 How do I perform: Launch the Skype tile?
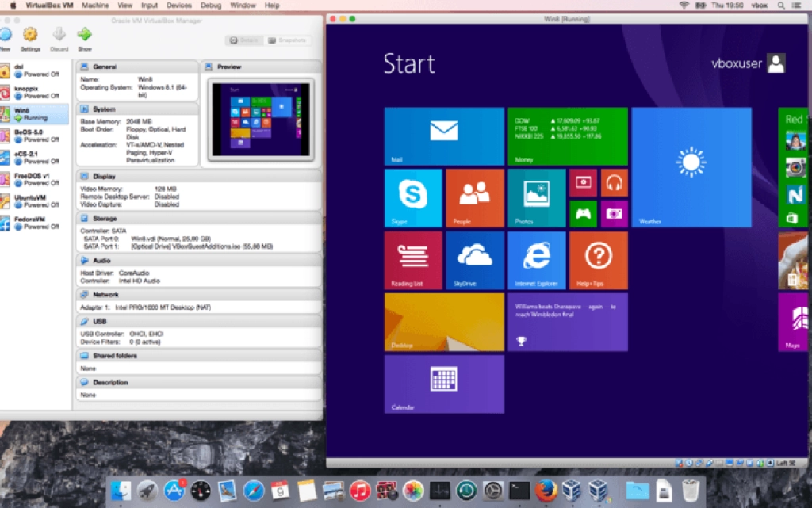click(413, 198)
